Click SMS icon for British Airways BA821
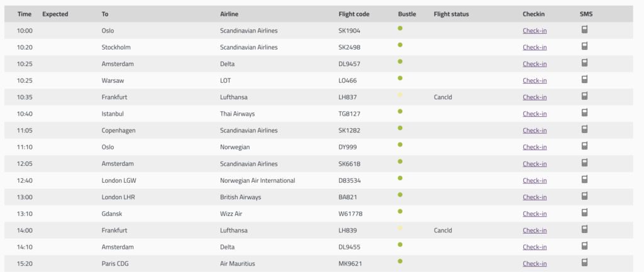644x272 pixels. (x=584, y=196)
